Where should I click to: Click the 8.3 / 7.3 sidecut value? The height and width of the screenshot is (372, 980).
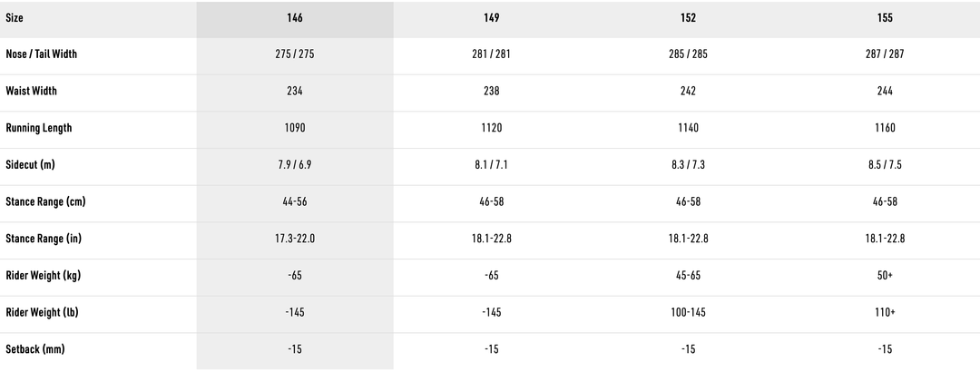[x=688, y=165]
